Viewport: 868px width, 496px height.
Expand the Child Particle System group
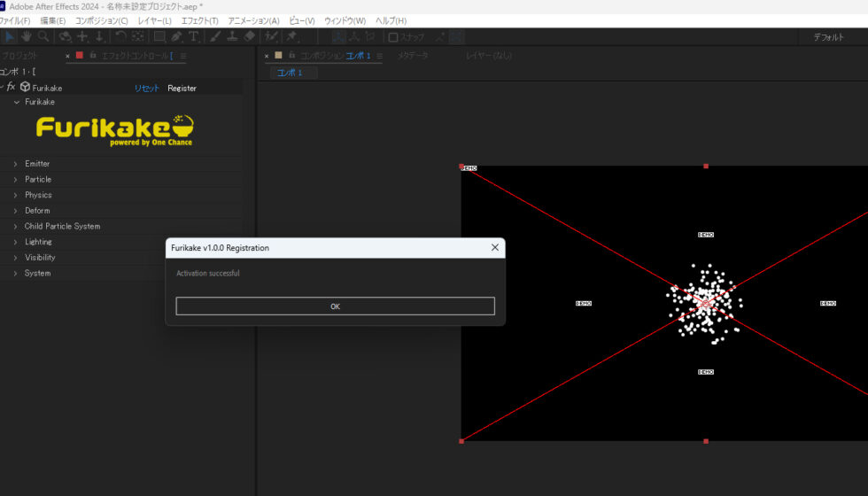coord(15,227)
